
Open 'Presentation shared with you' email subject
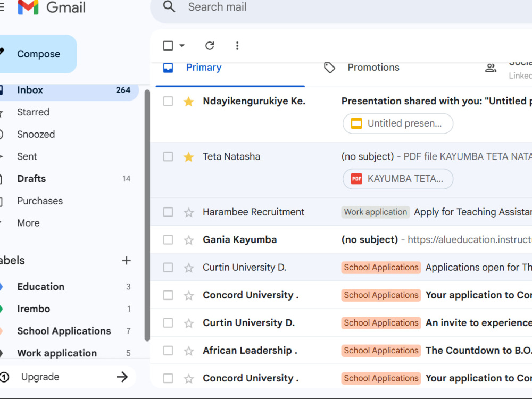436,101
